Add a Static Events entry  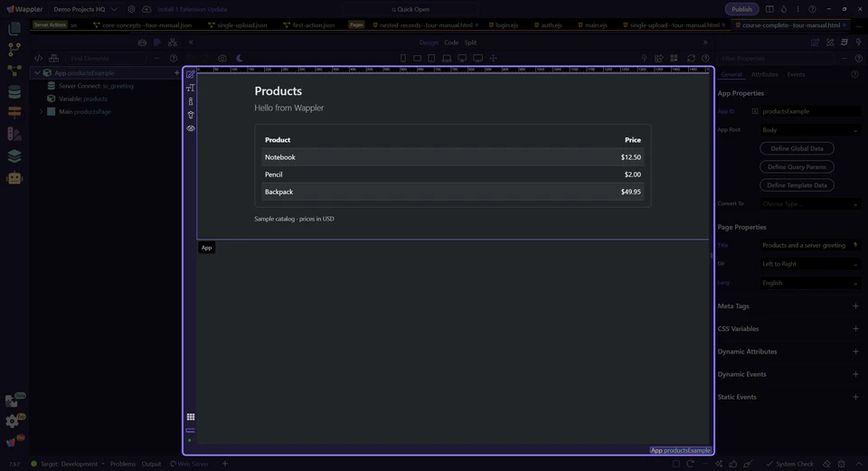click(856, 397)
